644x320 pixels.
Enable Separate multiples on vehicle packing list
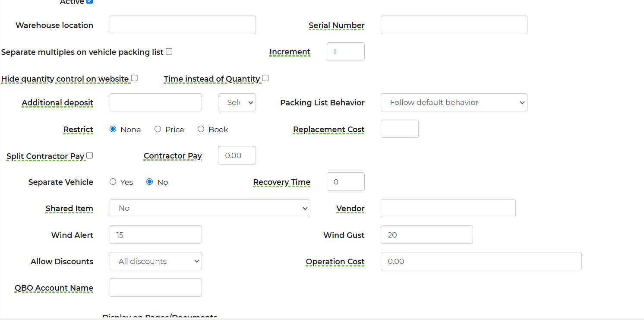pyautogui.click(x=169, y=51)
